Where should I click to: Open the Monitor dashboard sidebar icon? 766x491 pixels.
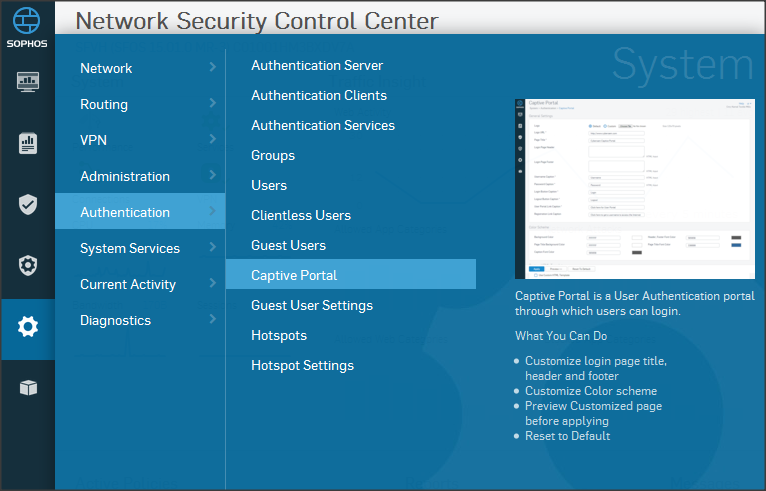pos(28,82)
